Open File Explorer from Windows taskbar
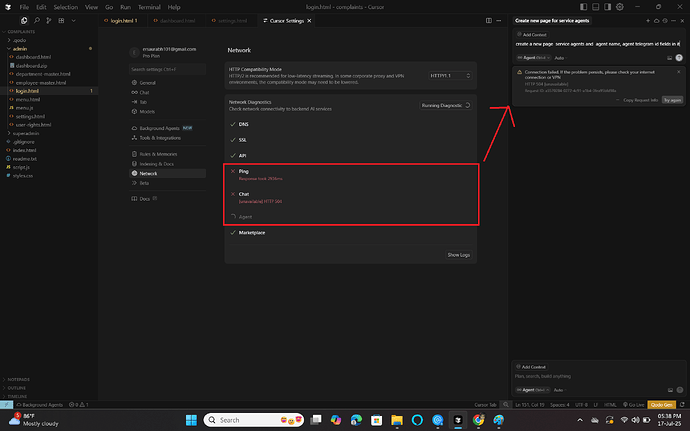The image size is (690, 431). point(397,420)
